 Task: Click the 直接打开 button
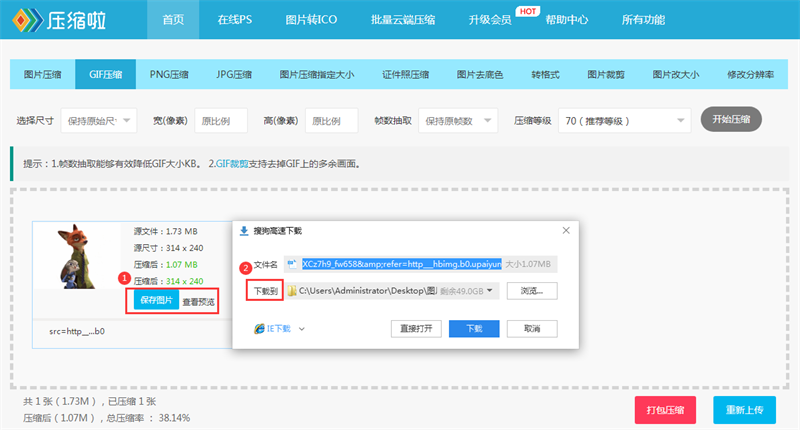click(x=416, y=329)
